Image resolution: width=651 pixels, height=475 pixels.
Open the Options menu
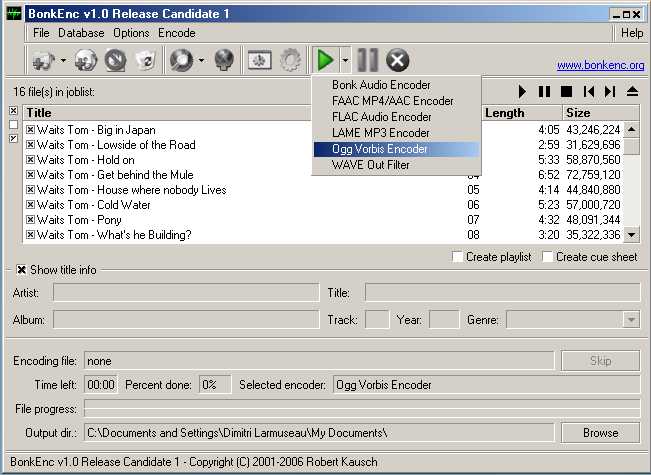[131, 33]
